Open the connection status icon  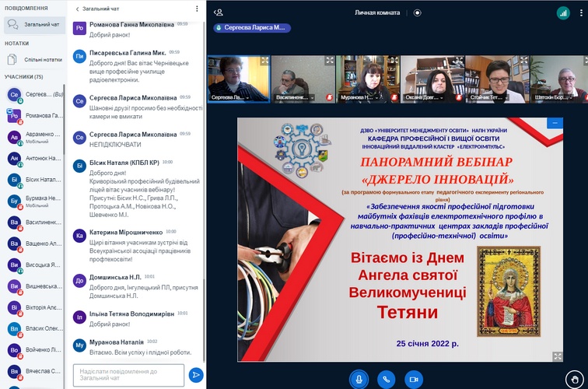tap(563, 13)
